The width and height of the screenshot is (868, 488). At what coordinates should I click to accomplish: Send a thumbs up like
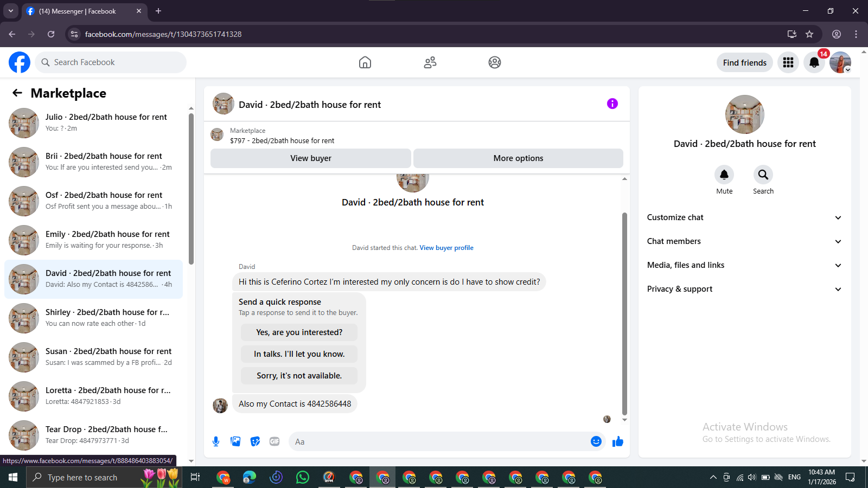(x=618, y=441)
